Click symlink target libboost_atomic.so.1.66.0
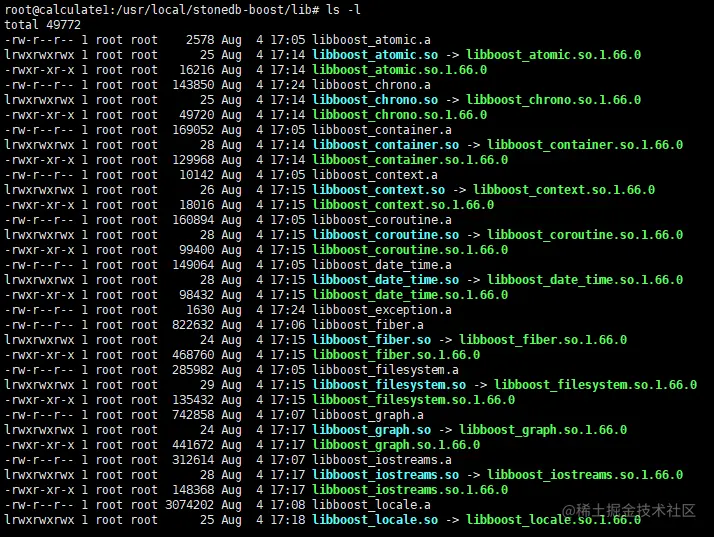The height and width of the screenshot is (537, 714). (x=553, y=55)
